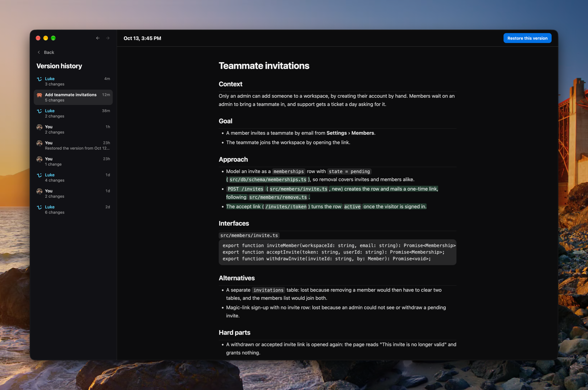Click the Teammate invitations document title
The image size is (588, 390).
[264, 66]
